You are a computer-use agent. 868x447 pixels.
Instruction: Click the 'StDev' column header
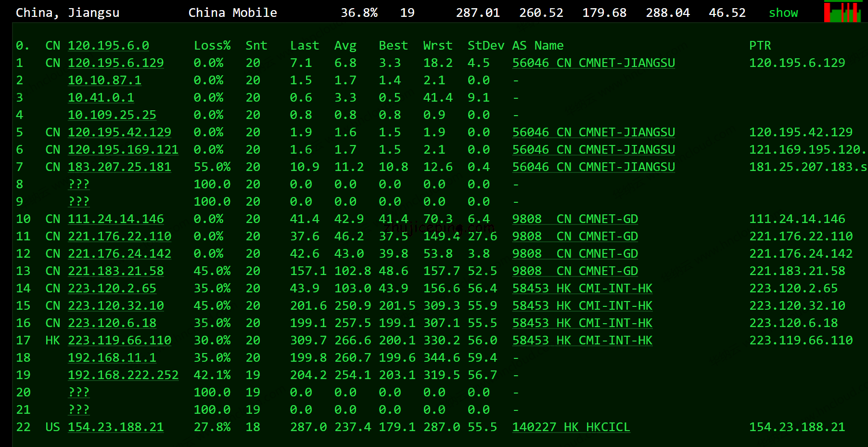click(x=486, y=46)
